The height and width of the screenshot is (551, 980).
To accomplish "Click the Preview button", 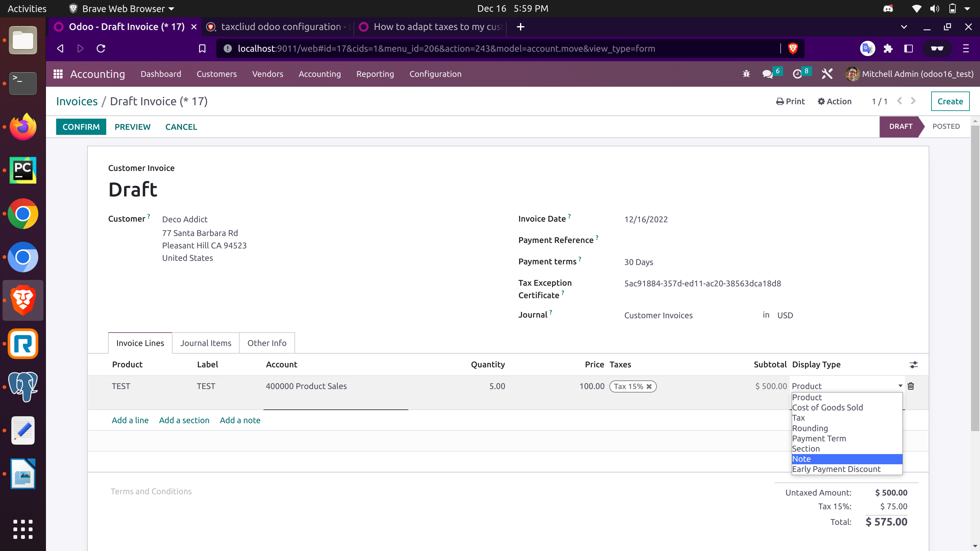I will (x=132, y=127).
